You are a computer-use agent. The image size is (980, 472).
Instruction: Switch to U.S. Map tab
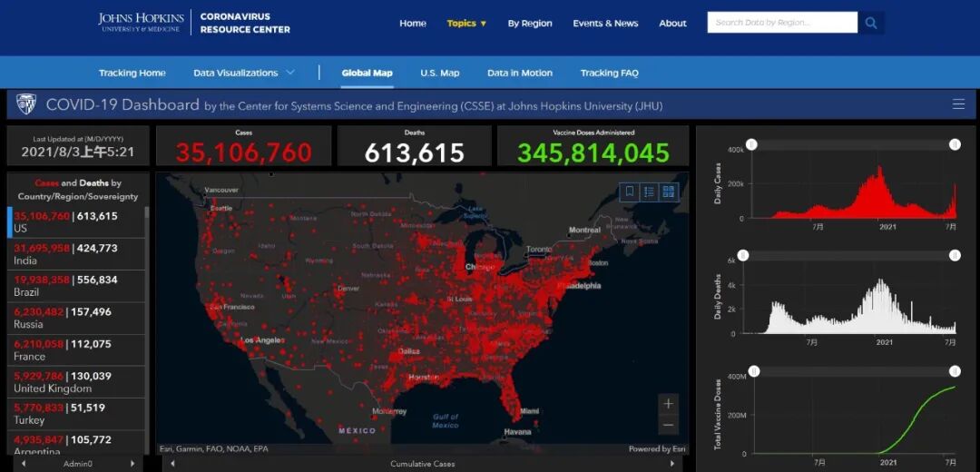(440, 73)
